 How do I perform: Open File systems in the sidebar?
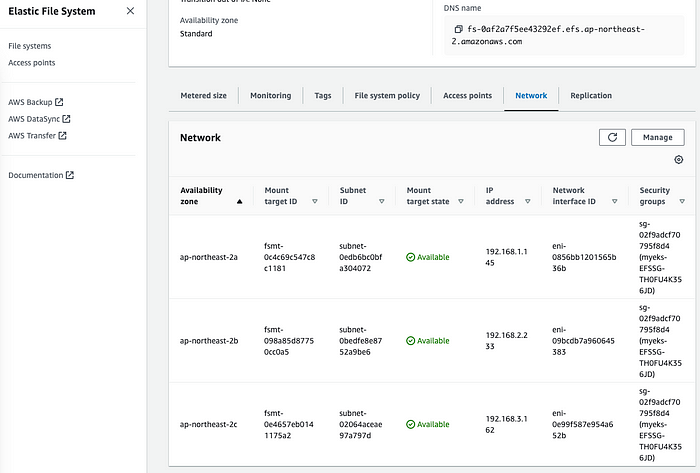[x=29, y=46]
